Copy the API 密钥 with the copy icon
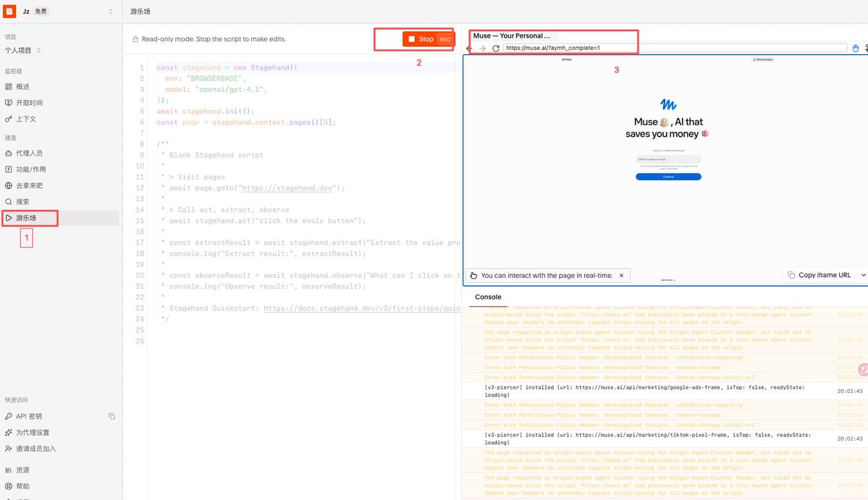The width and height of the screenshot is (868, 500). click(111, 416)
